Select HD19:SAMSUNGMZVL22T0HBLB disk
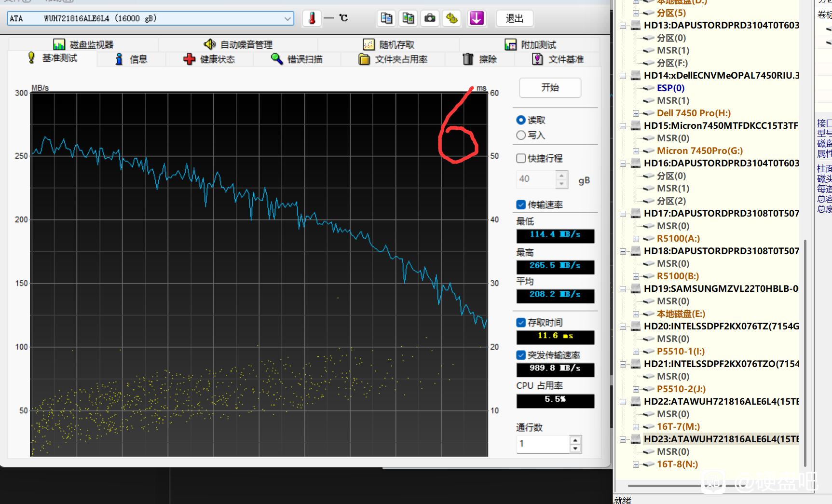This screenshot has height=504, width=832. coord(721,288)
